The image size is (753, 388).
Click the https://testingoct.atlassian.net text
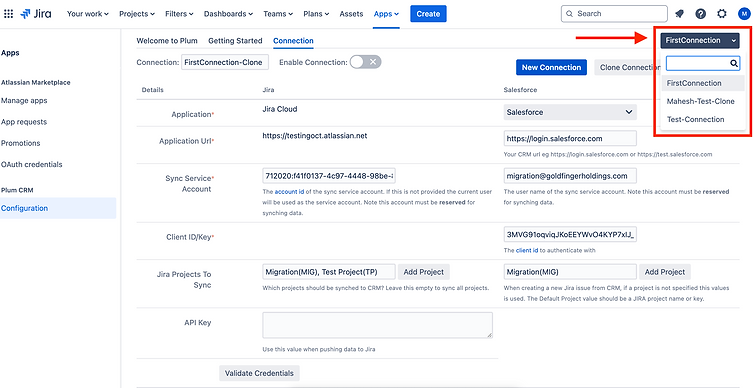click(x=315, y=136)
